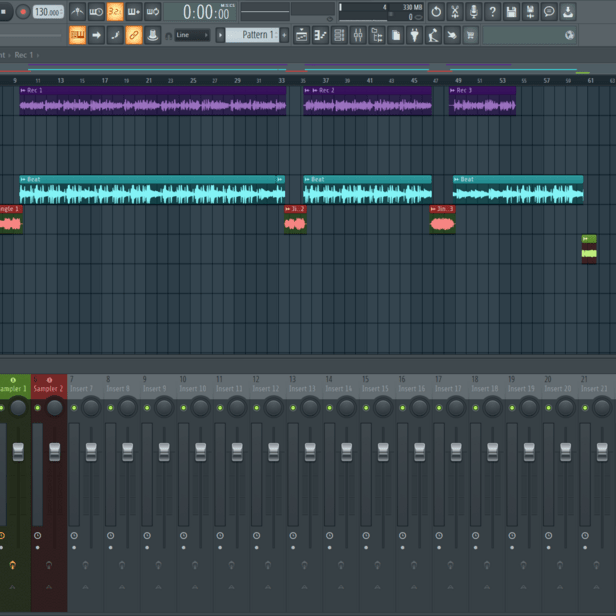The height and width of the screenshot is (616, 616).
Task: Open the Line snap dropdown
Action: coord(192,35)
